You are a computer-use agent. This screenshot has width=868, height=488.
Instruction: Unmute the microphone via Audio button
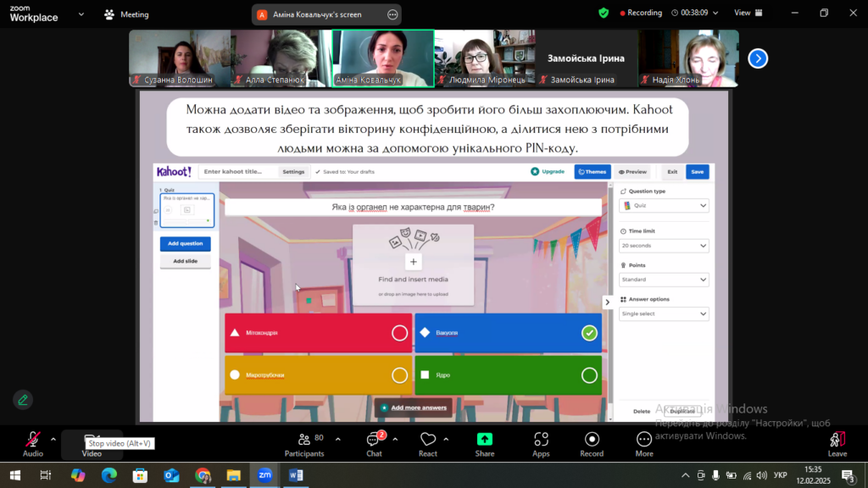click(33, 441)
